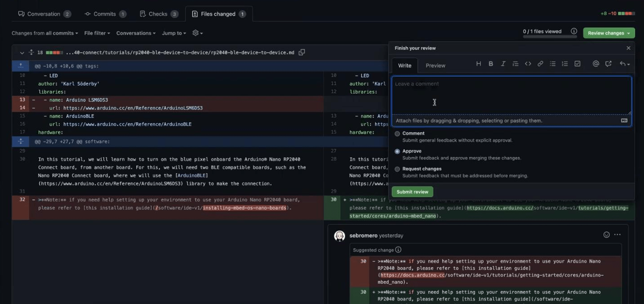The width and height of the screenshot is (644, 304).
Task: Insert code snippet with code icon
Action: [528, 64]
